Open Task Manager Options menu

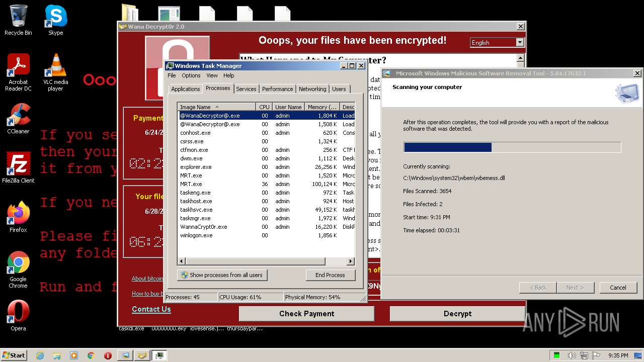(x=191, y=75)
